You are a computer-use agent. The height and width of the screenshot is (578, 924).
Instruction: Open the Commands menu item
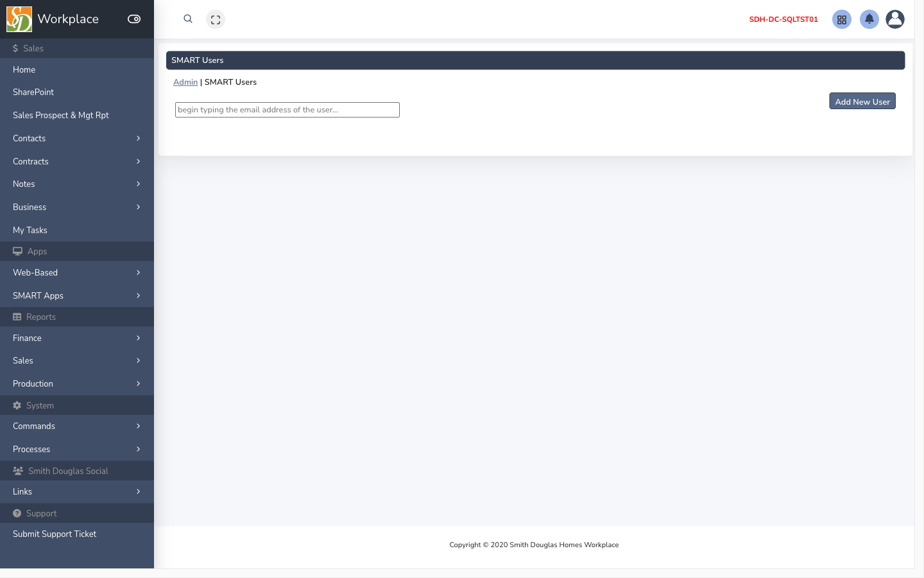point(77,426)
